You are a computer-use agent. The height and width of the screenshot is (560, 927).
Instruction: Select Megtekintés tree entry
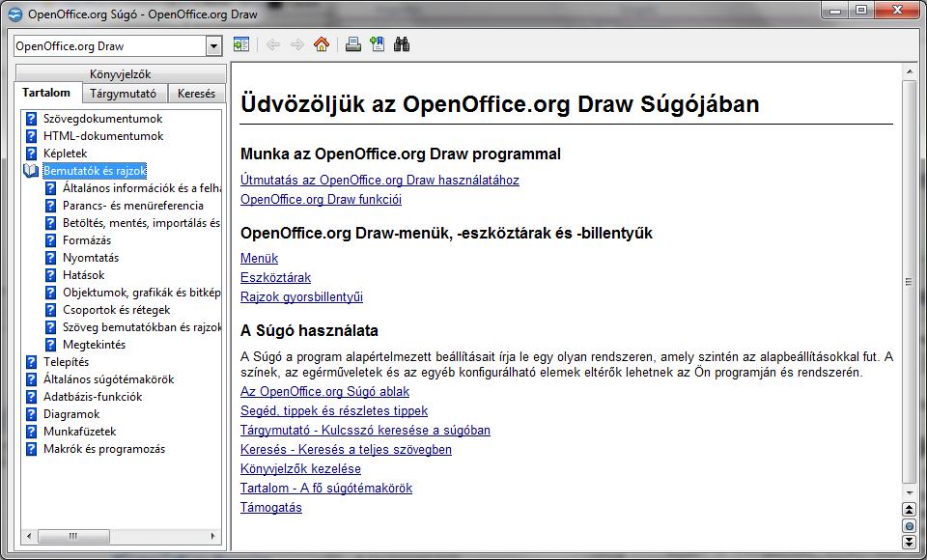point(94,344)
